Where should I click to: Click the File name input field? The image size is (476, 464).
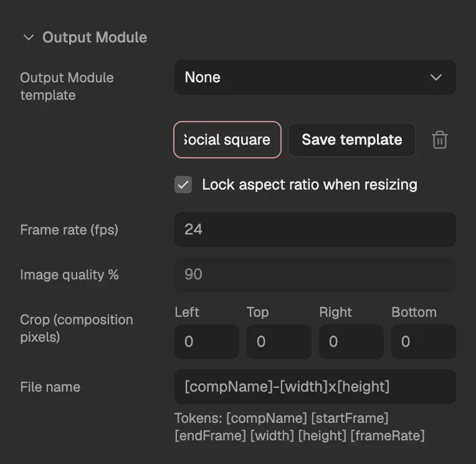[315, 387]
